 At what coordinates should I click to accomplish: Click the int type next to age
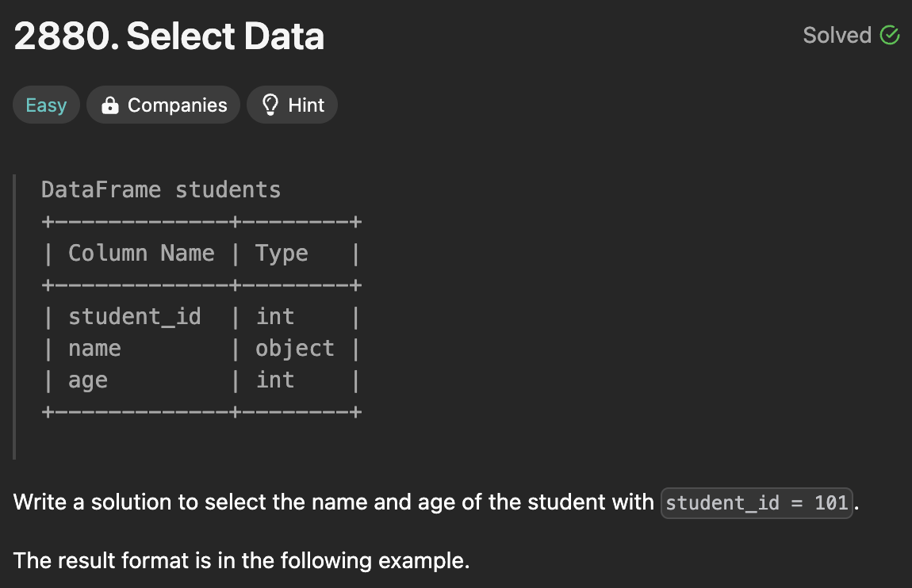tap(275, 380)
